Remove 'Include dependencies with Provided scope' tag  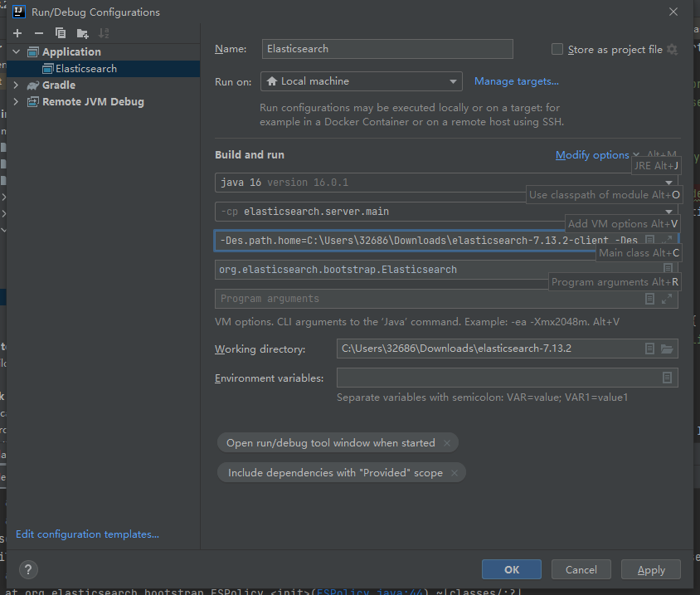[x=455, y=473]
